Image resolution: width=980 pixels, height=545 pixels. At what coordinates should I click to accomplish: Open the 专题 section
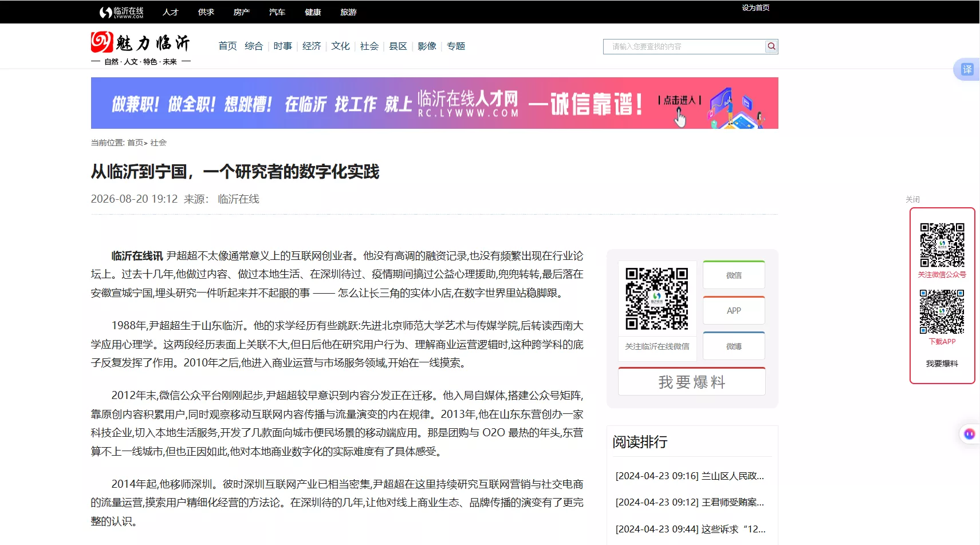pyautogui.click(x=456, y=46)
